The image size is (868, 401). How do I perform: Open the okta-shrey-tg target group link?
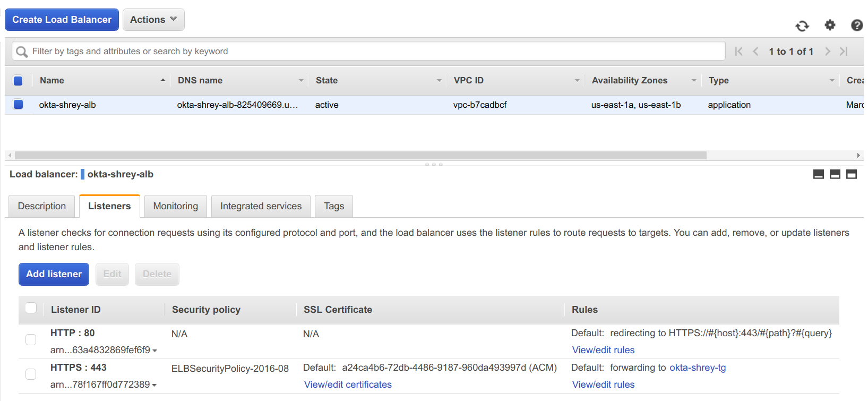pyautogui.click(x=698, y=368)
